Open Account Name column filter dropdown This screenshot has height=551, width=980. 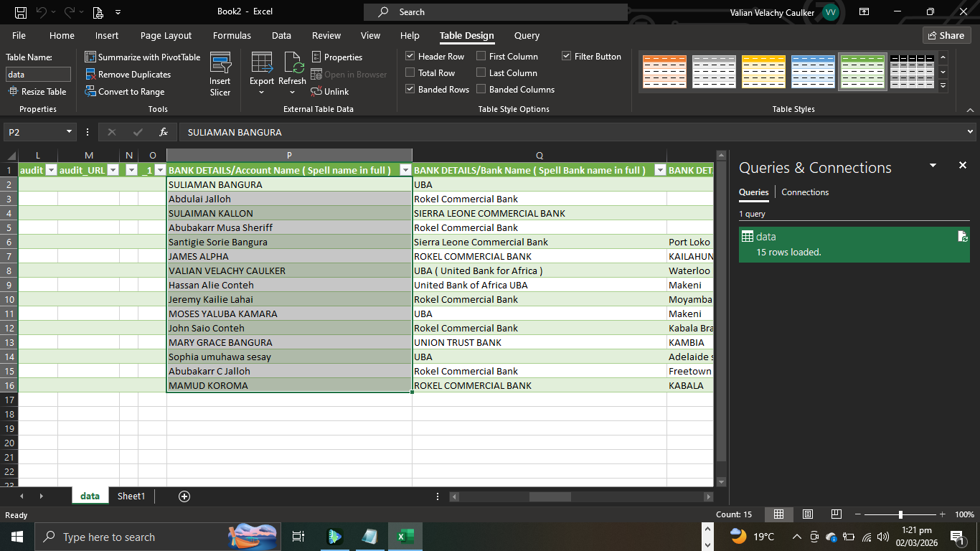(x=405, y=171)
